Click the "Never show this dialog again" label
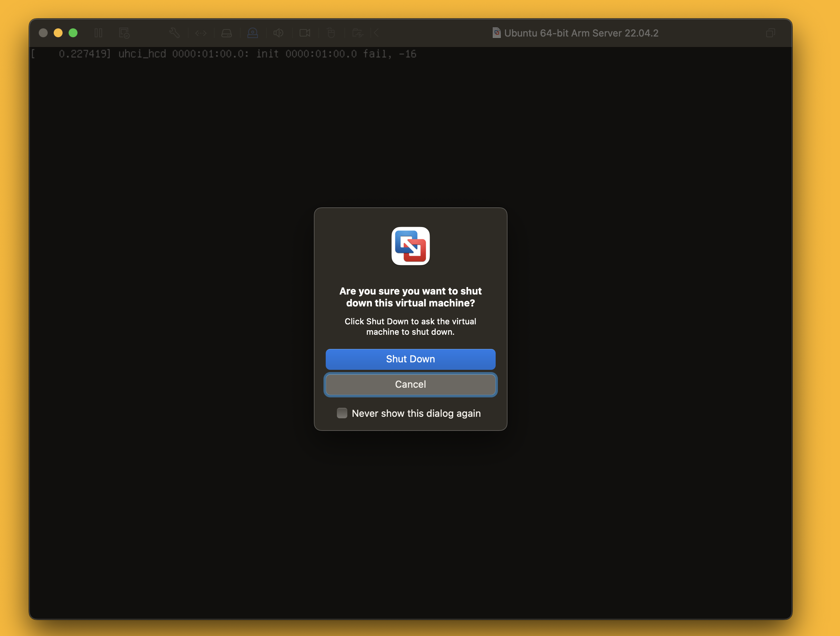Screen dimensions: 840x636 (416, 413)
